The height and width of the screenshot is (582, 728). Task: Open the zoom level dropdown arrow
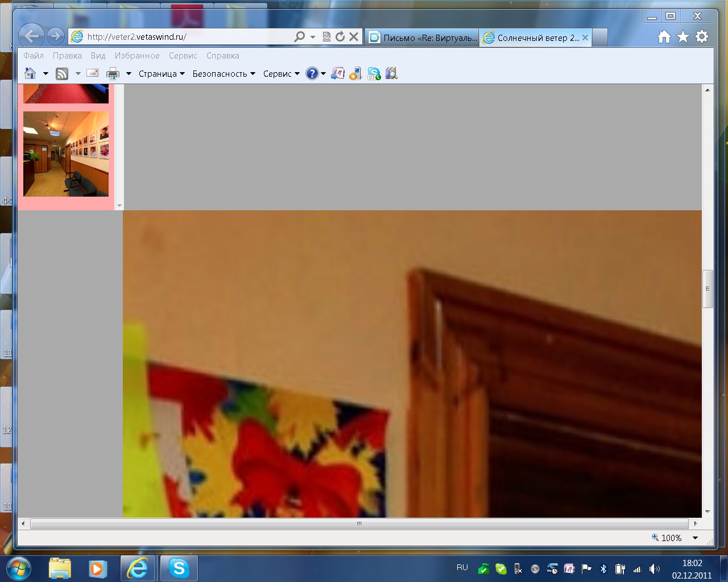pos(695,538)
